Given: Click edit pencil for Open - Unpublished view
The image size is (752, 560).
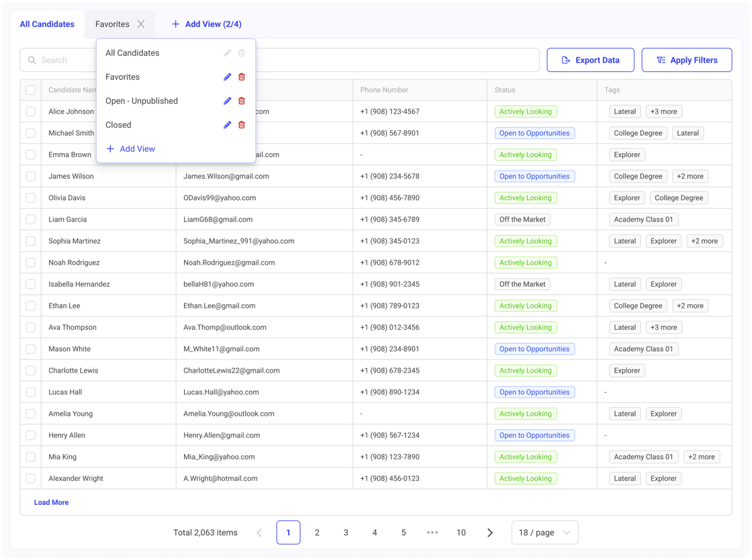Looking at the screenshot, I should point(227,101).
